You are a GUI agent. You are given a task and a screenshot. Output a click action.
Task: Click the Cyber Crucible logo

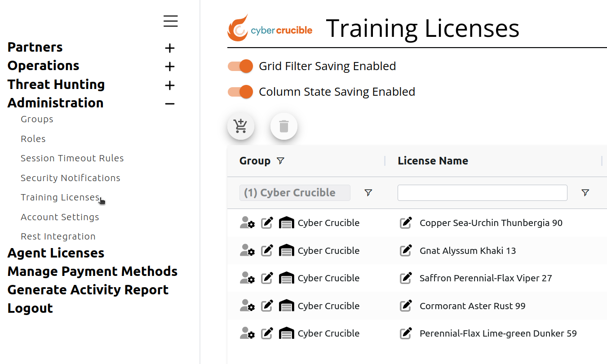point(270,28)
